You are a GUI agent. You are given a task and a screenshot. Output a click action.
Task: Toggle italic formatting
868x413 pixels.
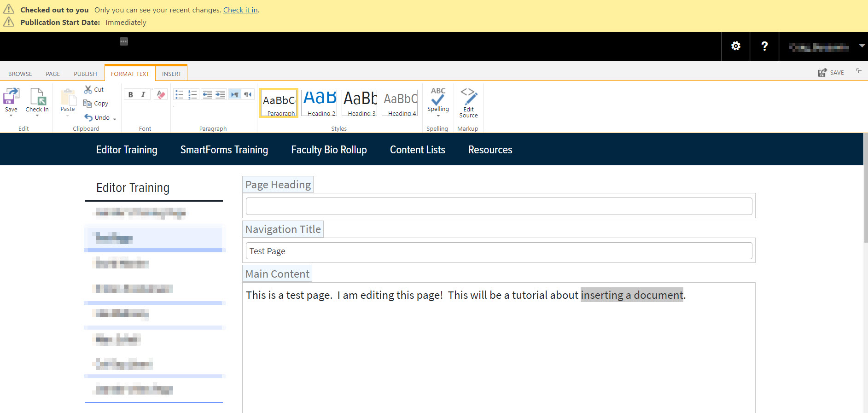point(143,94)
